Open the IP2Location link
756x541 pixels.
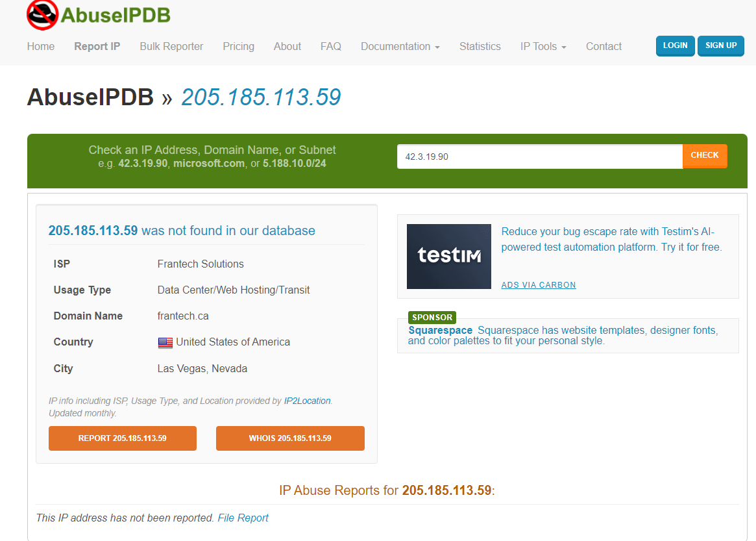point(307,401)
